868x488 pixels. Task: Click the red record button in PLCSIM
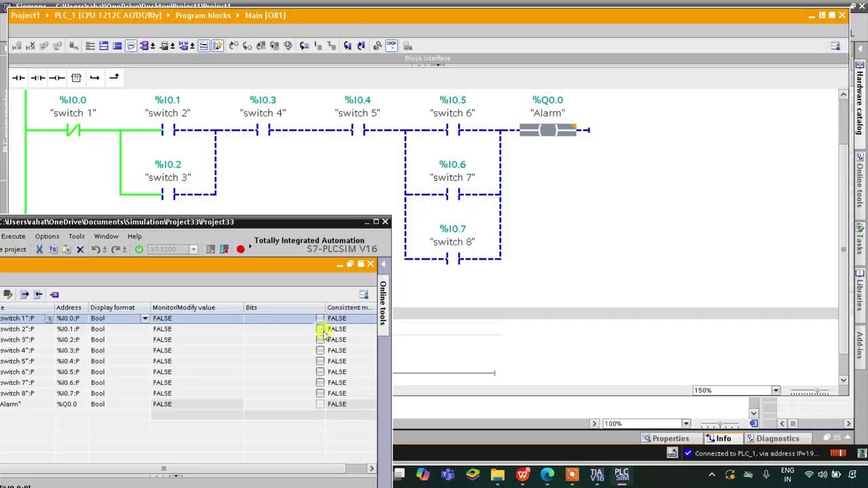240,249
